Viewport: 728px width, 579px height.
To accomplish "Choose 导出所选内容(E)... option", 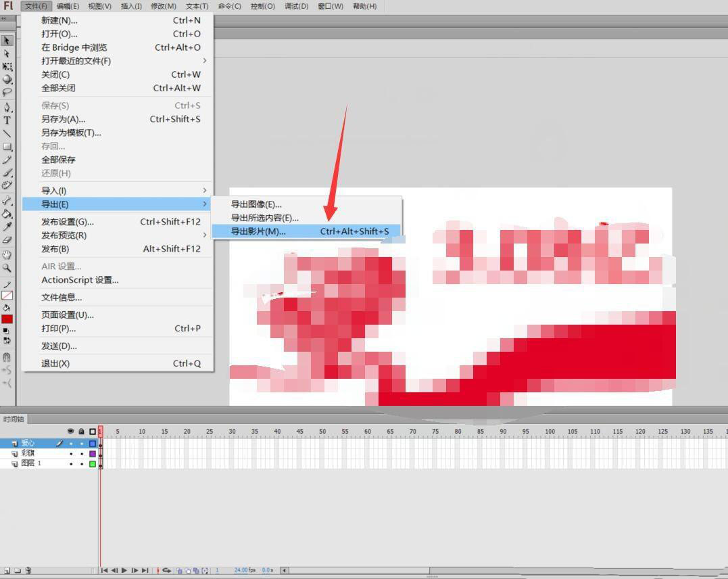I will (x=306, y=218).
